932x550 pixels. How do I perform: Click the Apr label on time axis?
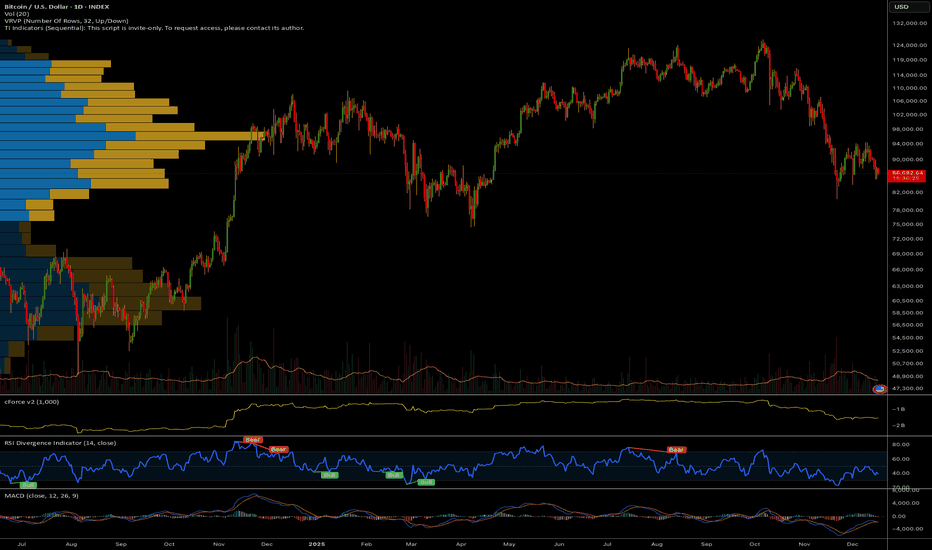461,544
